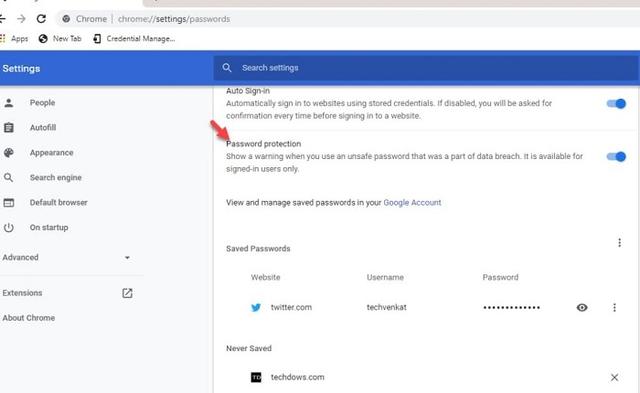Click the Twitter bird favicon

[256, 307]
